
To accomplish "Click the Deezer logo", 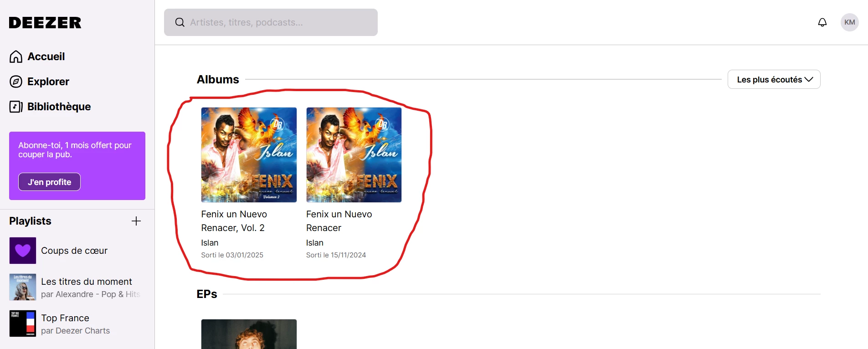I will pos(45,22).
